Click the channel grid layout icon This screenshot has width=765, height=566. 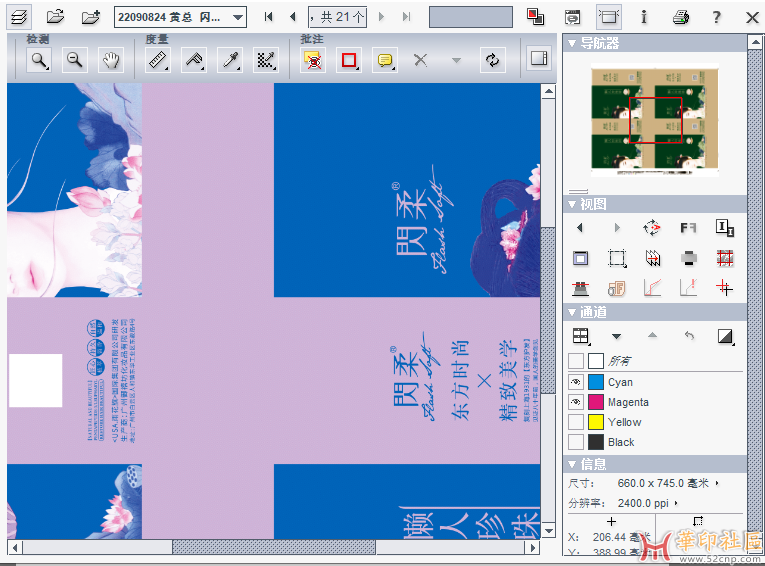(x=581, y=336)
